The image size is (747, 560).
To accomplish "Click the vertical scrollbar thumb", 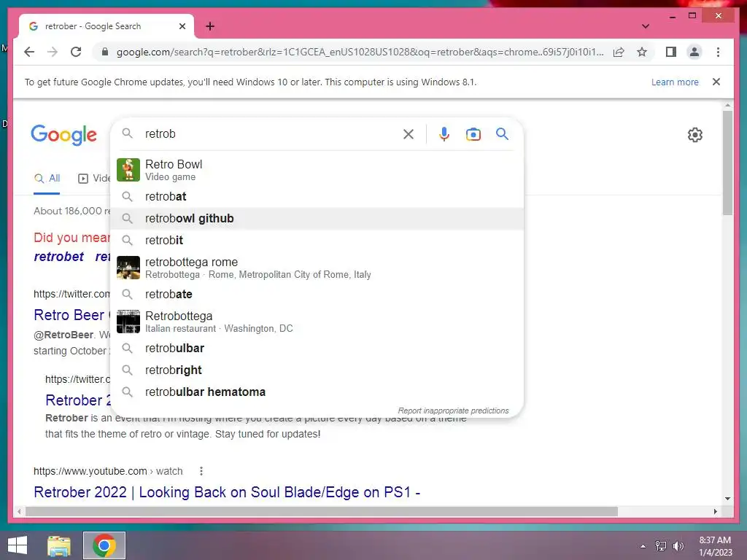I will click(727, 163).
